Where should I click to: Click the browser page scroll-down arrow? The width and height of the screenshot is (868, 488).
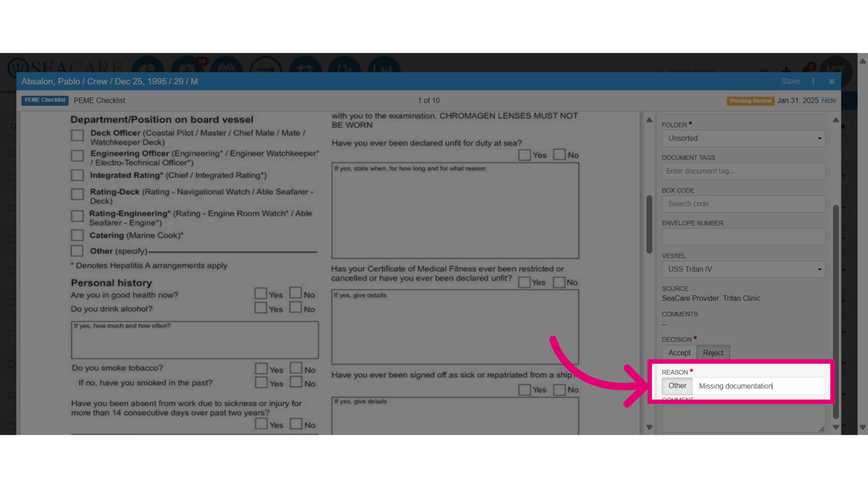pyautogui.click(x=863, y=427)
